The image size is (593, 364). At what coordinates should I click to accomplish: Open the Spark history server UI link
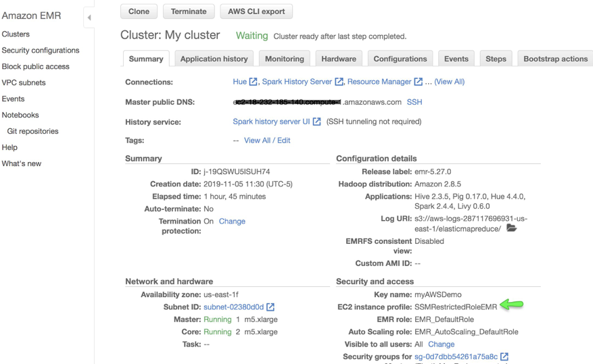pyautogui.click(x=272, y=122)
